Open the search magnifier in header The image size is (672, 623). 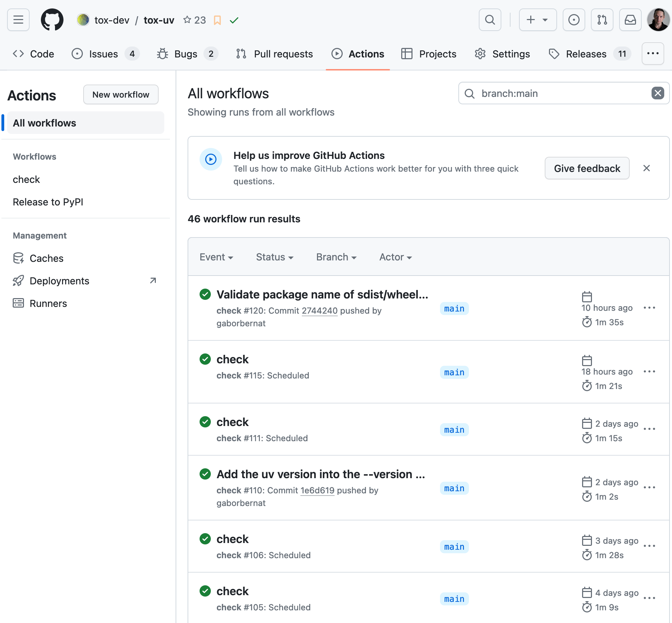490,20
